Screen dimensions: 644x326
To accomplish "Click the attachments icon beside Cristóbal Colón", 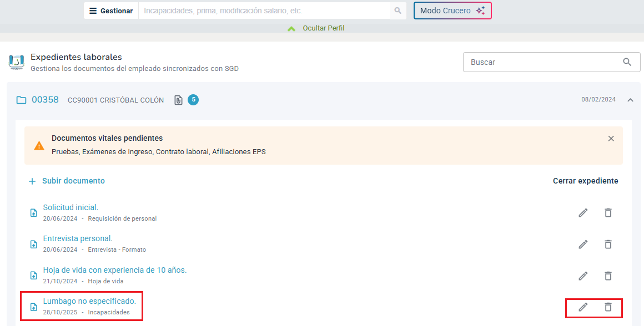I will click(178, 100).
